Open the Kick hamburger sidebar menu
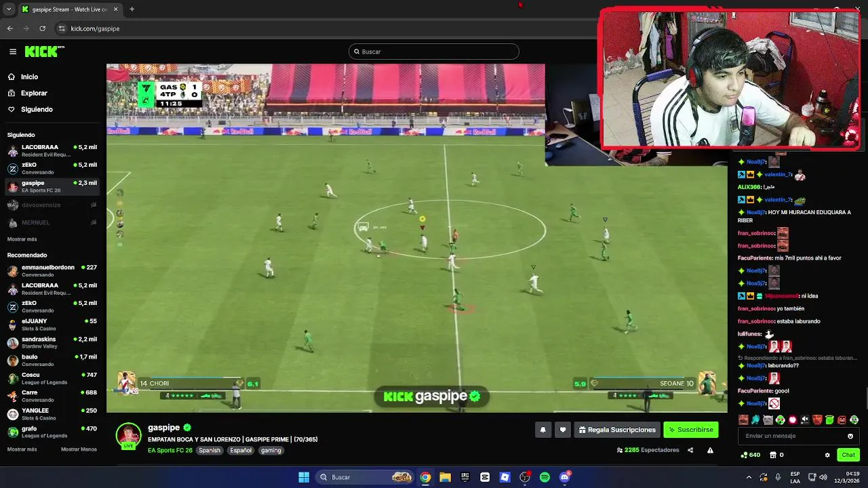The width and height of the screenshot is (868, 488). [13, 52]
